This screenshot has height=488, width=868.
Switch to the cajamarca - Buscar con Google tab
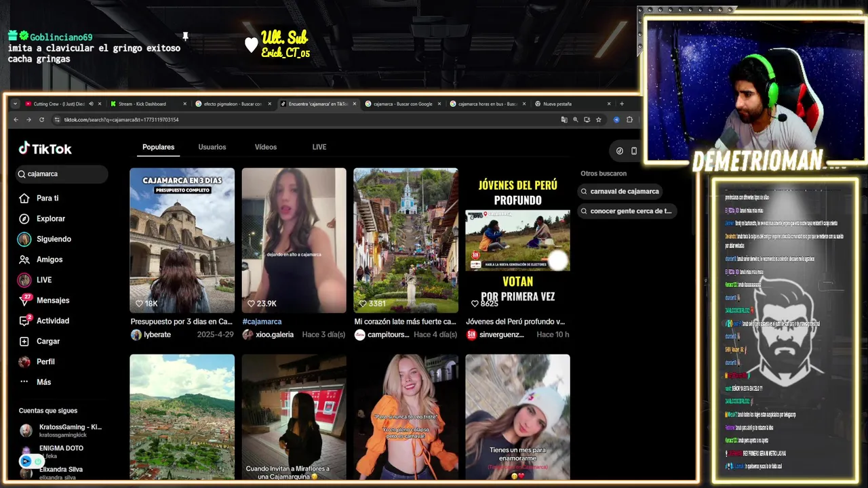coord(402,104)
